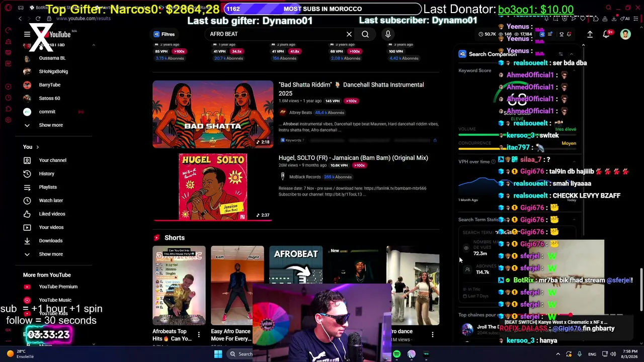The width and height of the screenshot is (644, 362).
Task: Open Oussama BL subscription channel
Action: click(52, 58)
